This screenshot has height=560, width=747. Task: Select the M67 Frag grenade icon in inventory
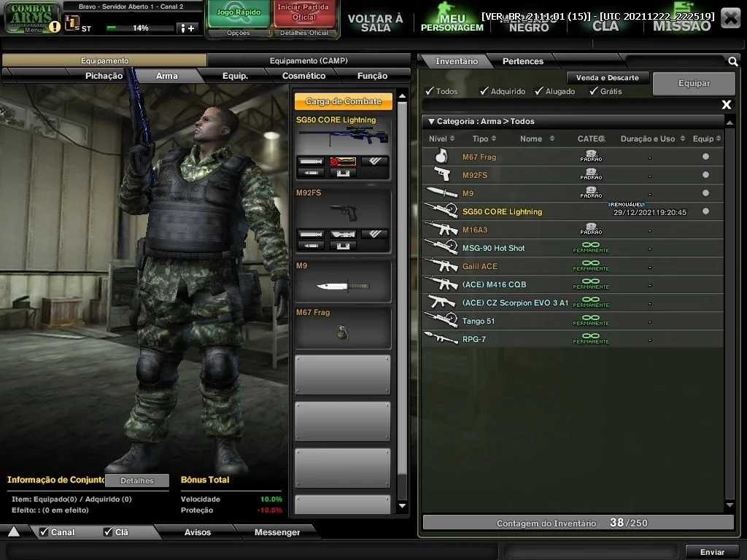pyautogui.click(x=441, y=156)
